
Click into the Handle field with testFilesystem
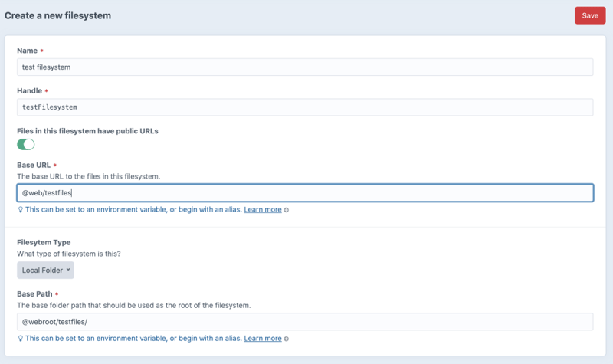305,107
